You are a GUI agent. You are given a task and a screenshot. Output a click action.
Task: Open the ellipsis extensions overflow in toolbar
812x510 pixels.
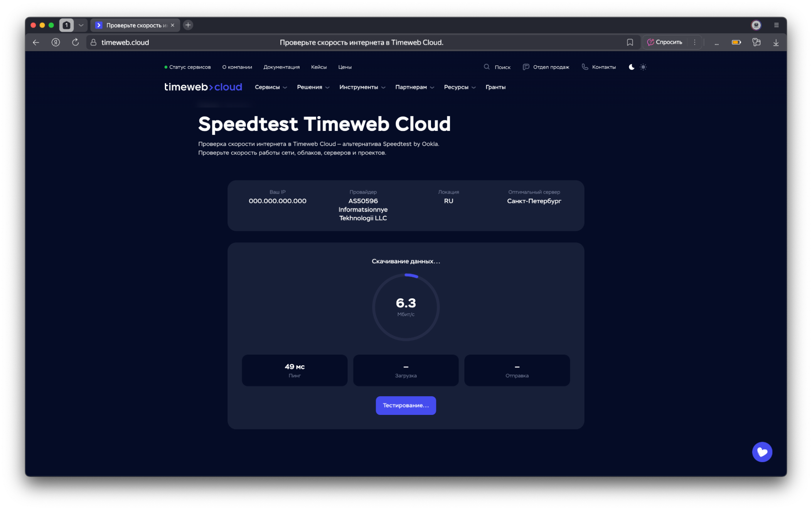pyautogui.click(x=717, y=43)
